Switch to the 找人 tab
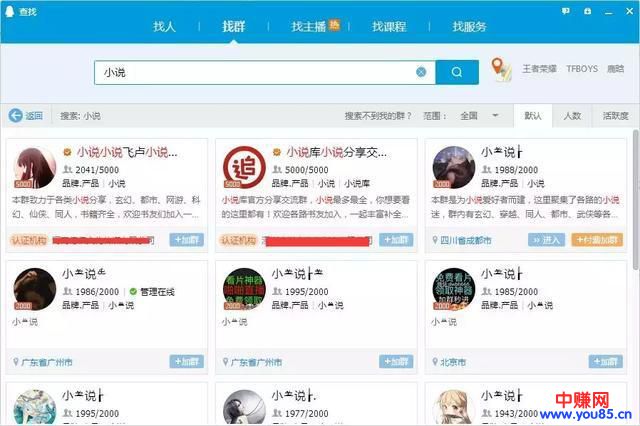The image size is (640, 426). 164,27
